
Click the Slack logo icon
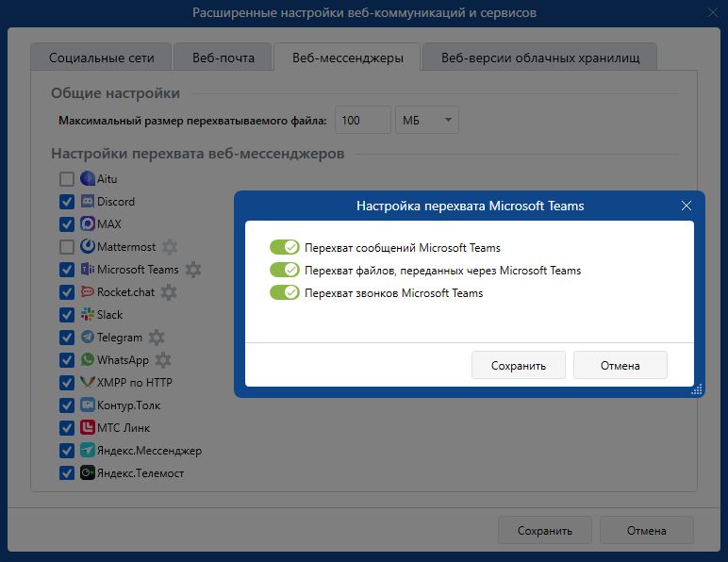click(x=88, y=315)
